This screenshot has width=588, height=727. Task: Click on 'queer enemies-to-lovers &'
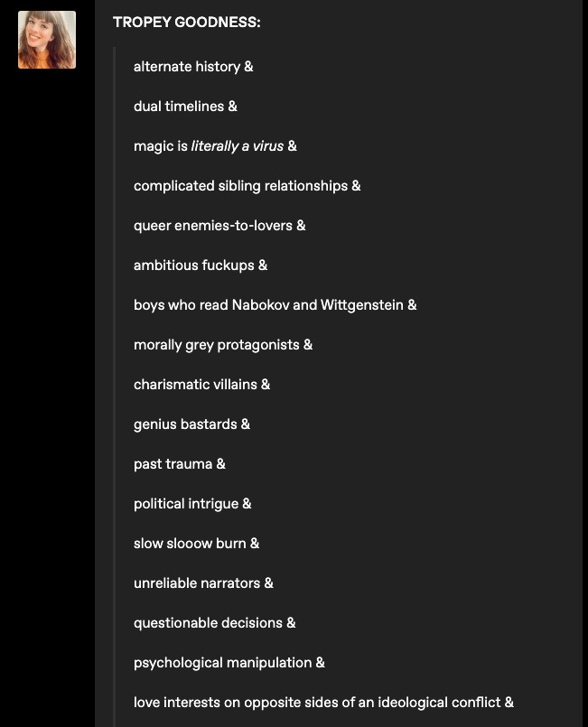pos(219,226)
